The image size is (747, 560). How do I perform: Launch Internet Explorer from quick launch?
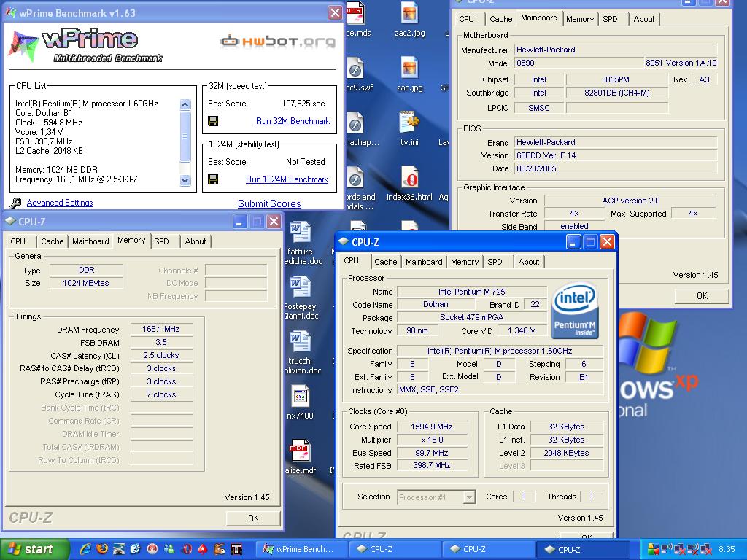click(85, 549)
